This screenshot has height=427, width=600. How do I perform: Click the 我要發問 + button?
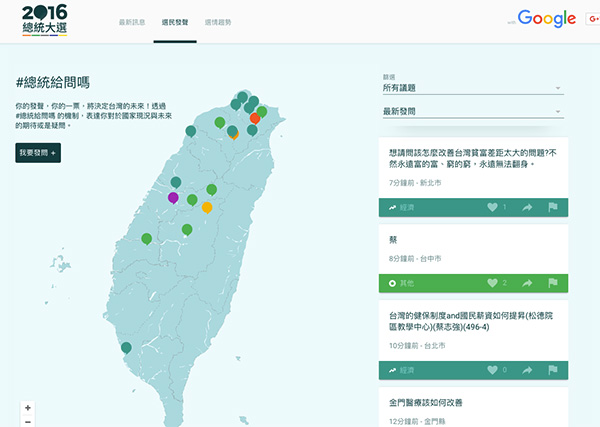38,152
